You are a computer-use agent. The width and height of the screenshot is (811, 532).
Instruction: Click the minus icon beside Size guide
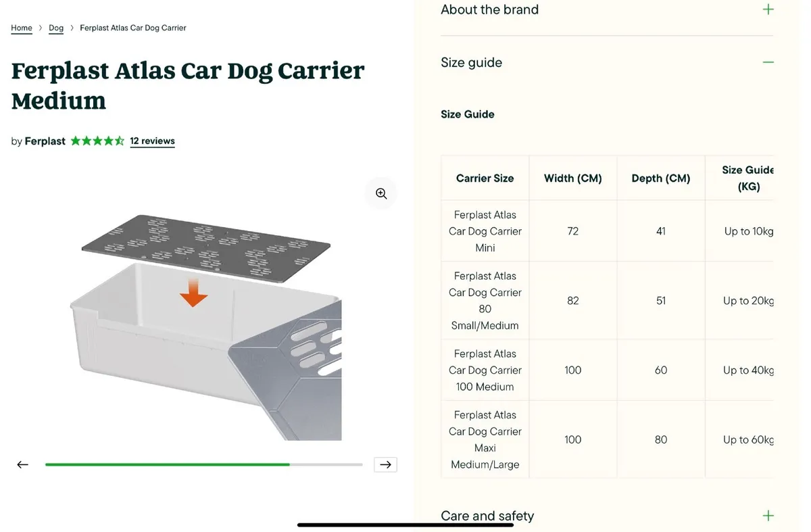(x=768, y=62)
